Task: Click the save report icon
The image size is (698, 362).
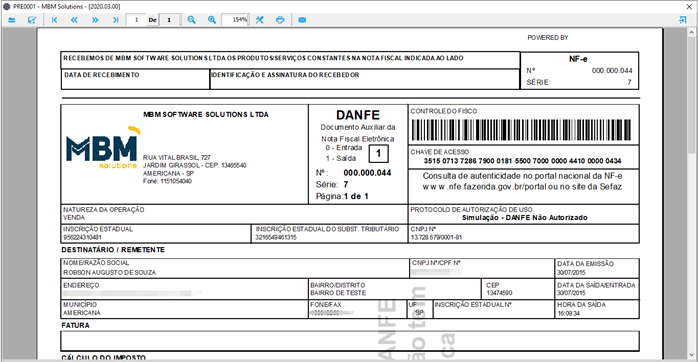Action: point(32,20)
